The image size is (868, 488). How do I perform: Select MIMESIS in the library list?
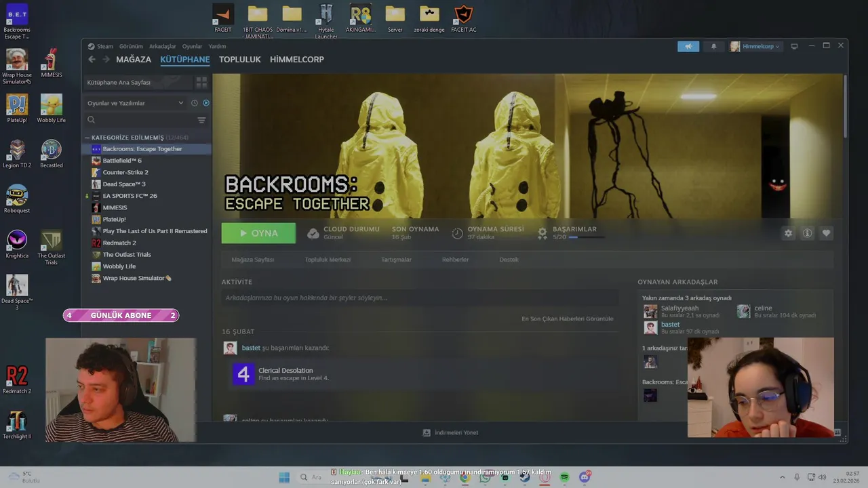(x=147, y=207)
